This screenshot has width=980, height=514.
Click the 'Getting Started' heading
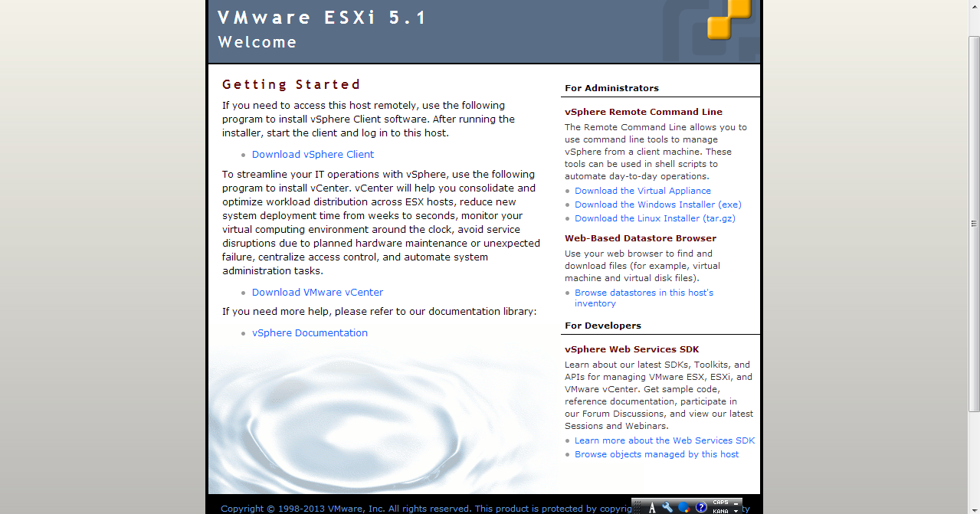pos(291,84)
